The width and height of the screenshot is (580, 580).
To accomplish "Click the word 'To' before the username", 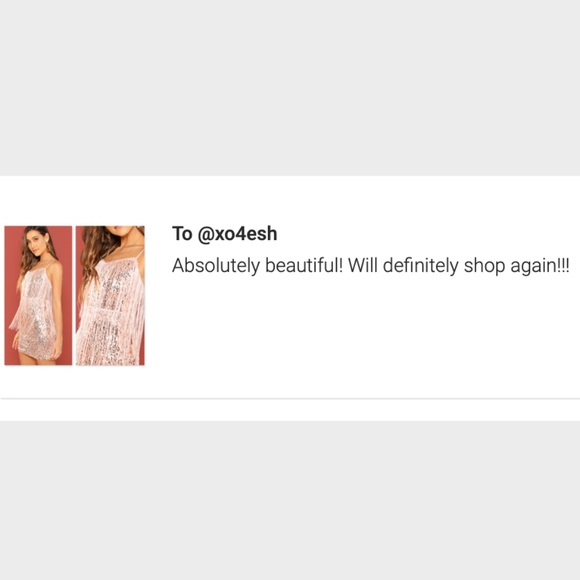I will tap(182, 234).
